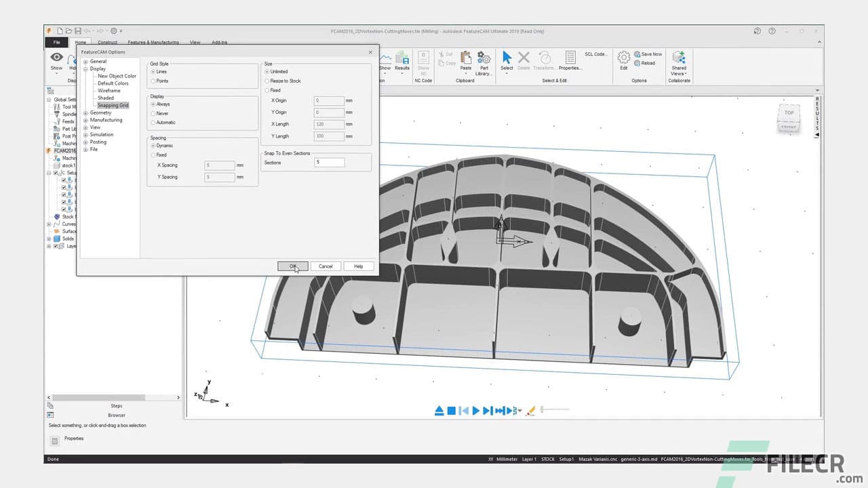This screenshot has height=488, width=868.
Task: Select the Points grid style radio button
Action: (154, 81)
